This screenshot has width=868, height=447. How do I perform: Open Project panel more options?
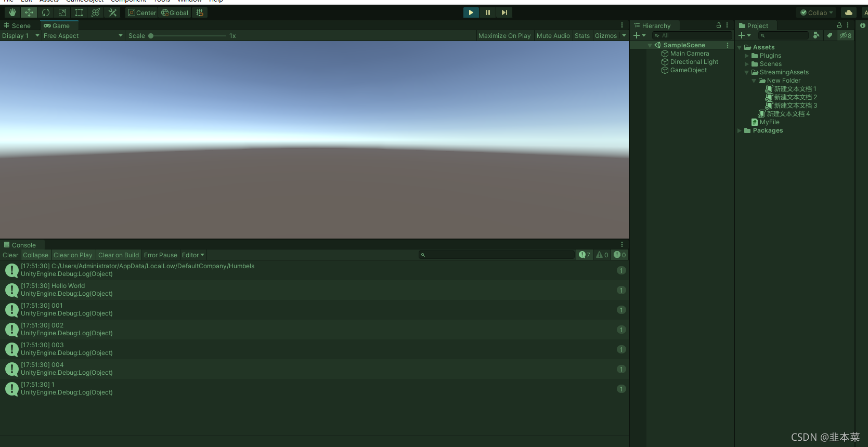[x=848, y=25]
